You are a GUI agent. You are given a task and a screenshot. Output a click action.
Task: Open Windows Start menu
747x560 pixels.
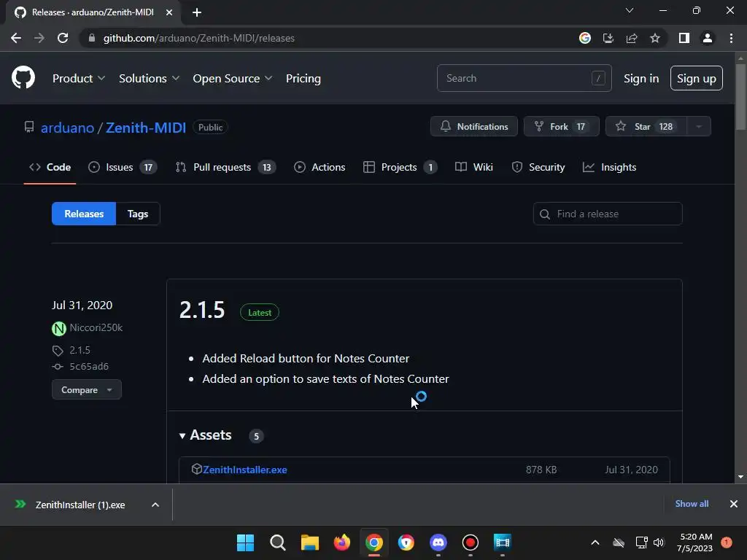coord(245,542)
